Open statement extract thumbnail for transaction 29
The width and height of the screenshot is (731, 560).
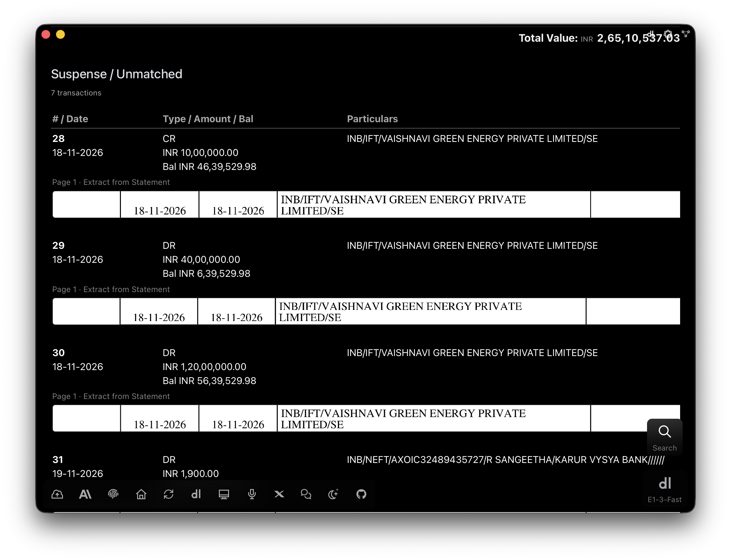tap(366, 311)
